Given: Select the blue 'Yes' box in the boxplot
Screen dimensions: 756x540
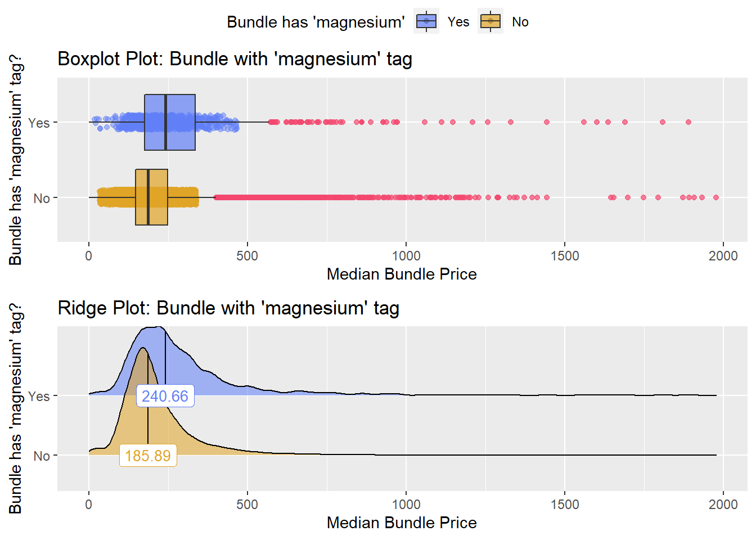Looking at the screenshot, I should point(170,122).
